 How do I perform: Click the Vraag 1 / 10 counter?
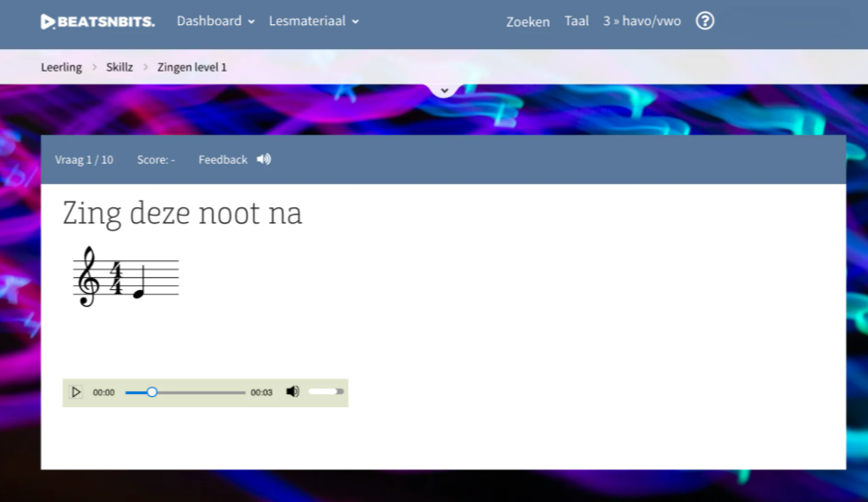click(84, 160)
